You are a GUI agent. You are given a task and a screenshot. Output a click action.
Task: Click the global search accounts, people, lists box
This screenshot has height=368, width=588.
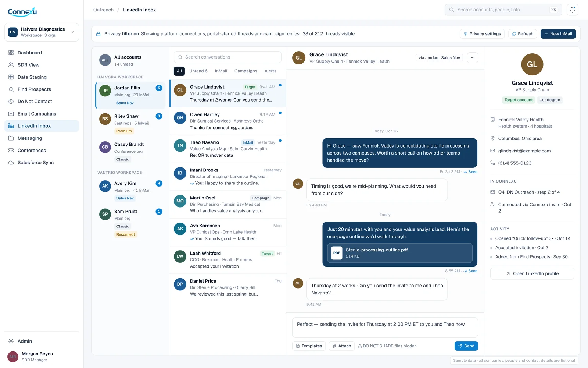point(503,10)
